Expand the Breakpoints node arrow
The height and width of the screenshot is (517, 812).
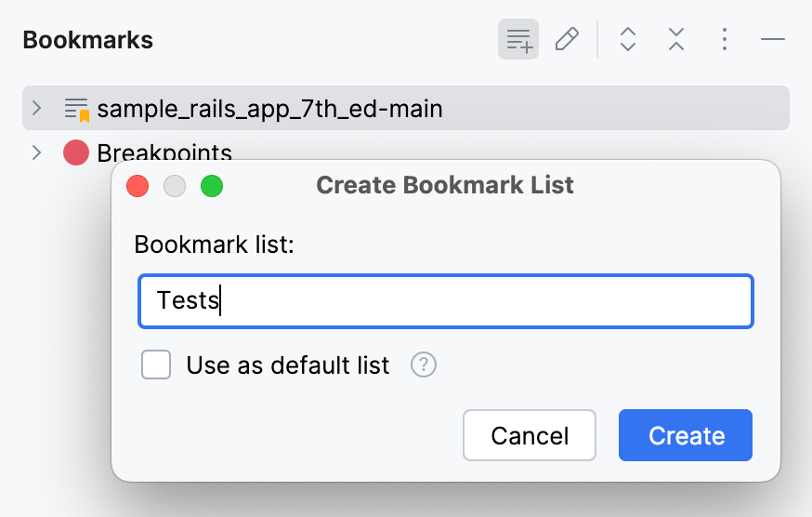tap(36, 152)
